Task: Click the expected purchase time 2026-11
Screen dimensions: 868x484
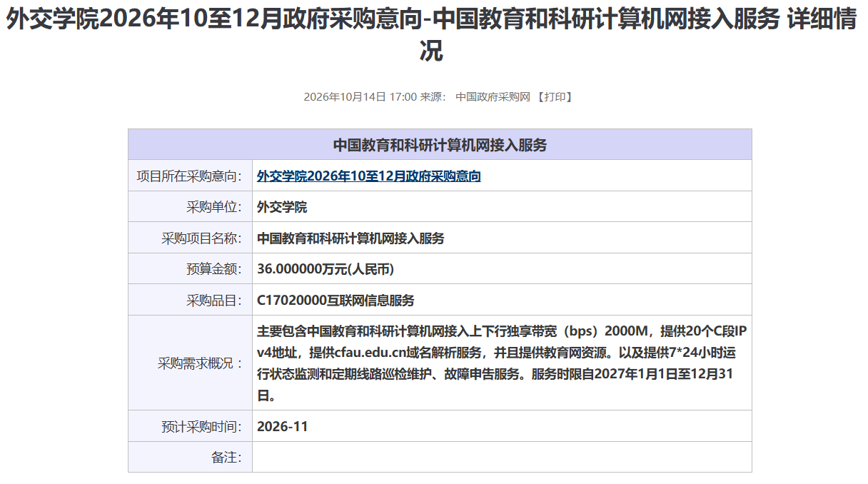Action: pos(282,427)
